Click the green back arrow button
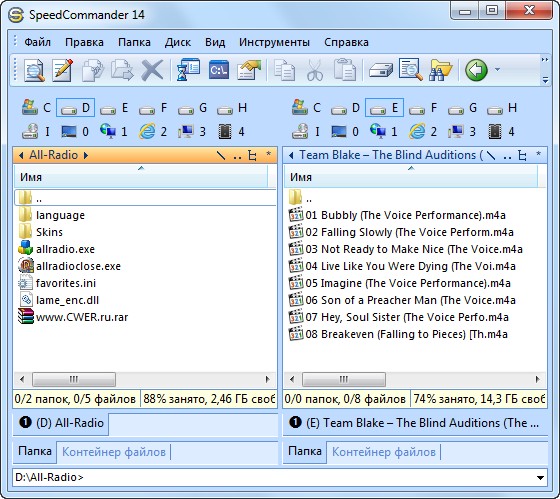The height and width of the screenshot is (499, 560). (x=476, y=70)
